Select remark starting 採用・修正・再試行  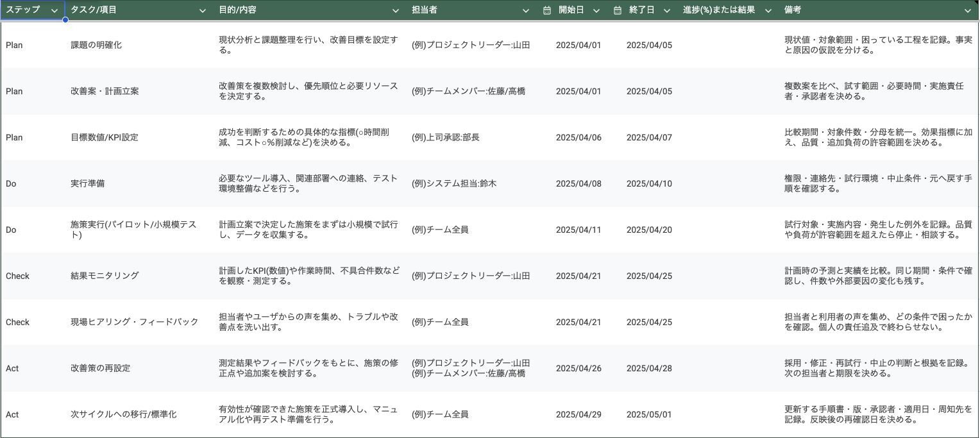tap(879, 368)
